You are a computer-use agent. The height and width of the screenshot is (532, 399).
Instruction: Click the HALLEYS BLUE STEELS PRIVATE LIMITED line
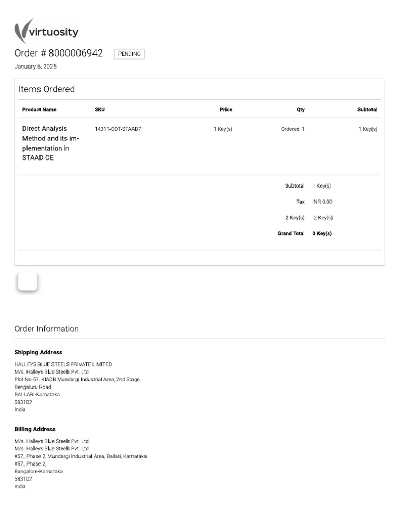coord(63,364)
